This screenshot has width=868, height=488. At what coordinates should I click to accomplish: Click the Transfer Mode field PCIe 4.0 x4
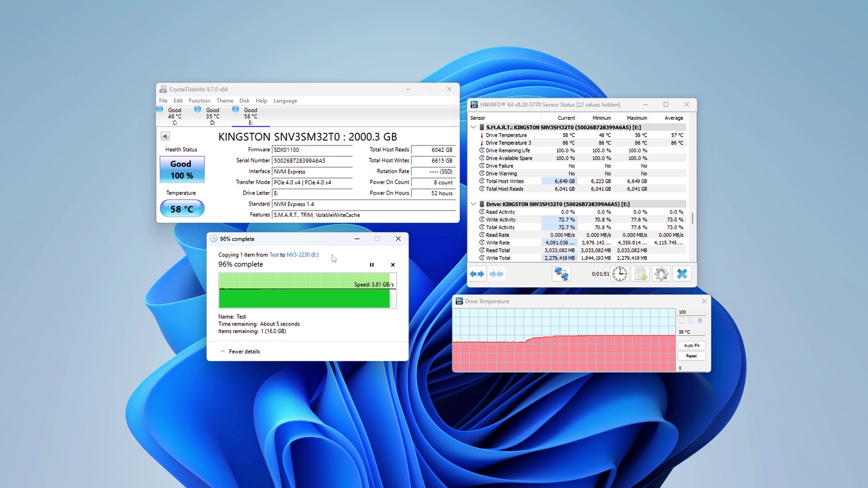pos(312,183)
